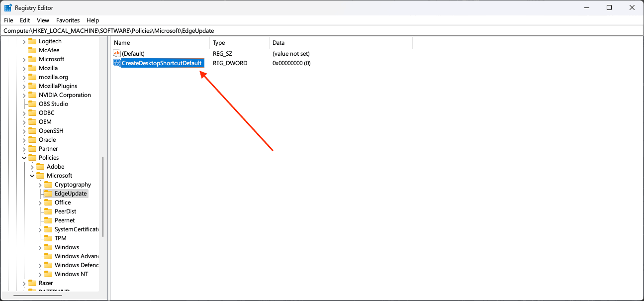Expand the NVIDIA Corporation key
Viewport: 644px width, 301px height.
pyautogui.click(x=24, y=95)
